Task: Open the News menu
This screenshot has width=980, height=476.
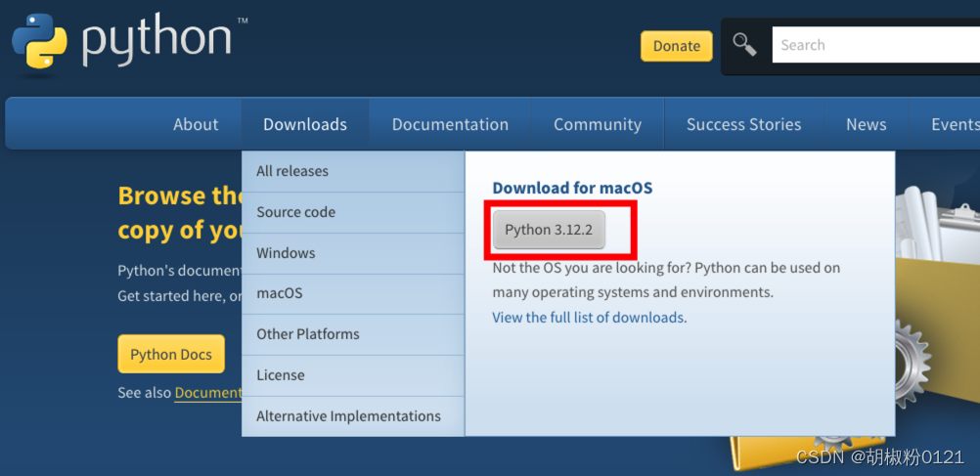Action: point(867,124)
